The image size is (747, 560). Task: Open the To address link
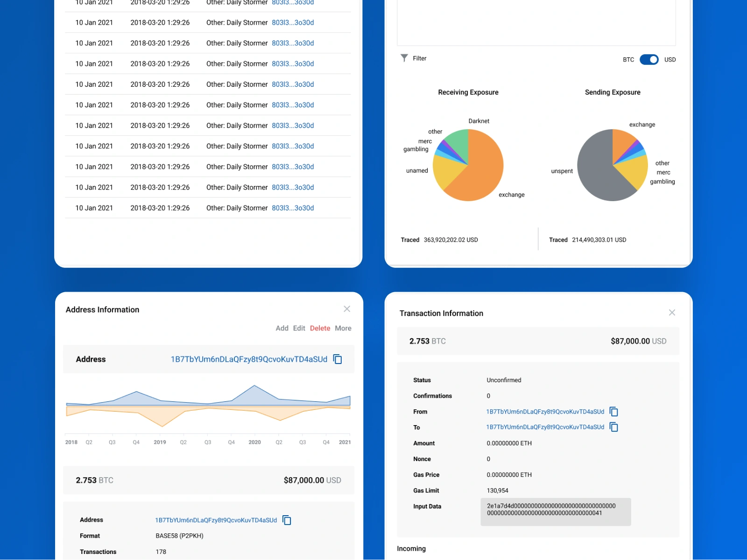click(x=545, y=427)
